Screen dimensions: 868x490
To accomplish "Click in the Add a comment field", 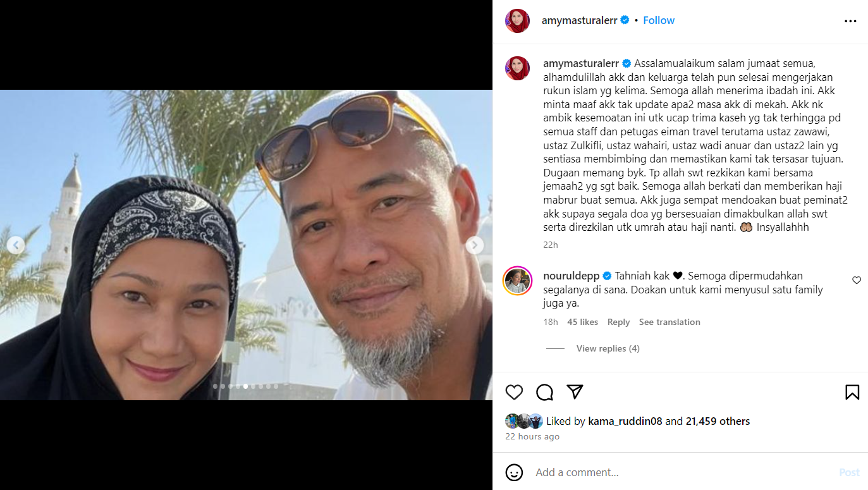I will coord(683,472).
